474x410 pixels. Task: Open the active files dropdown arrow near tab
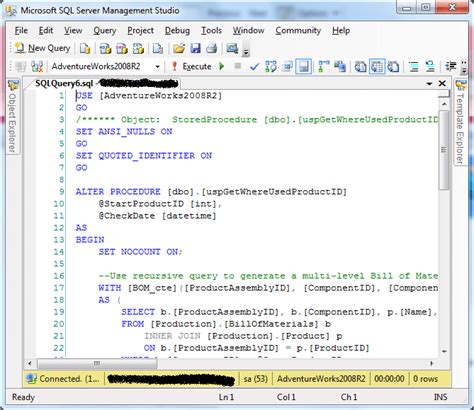pos(429,84)
